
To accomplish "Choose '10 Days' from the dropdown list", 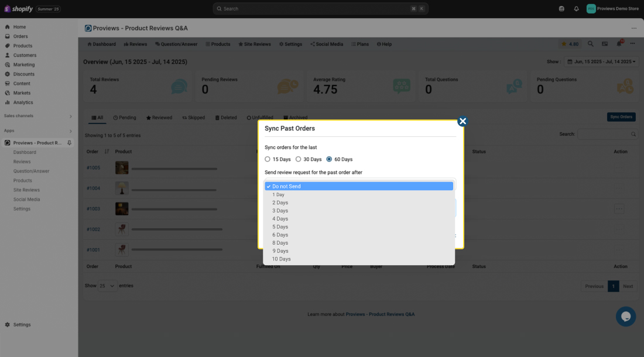I will 358,259.
